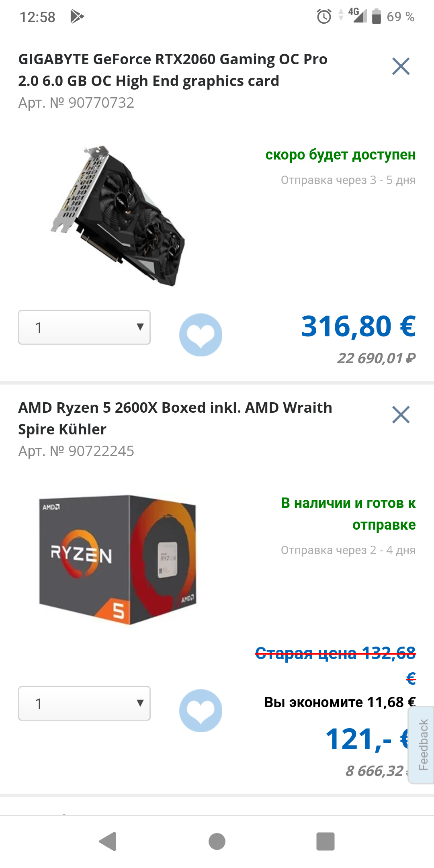
Task: Open the Feedback side tab
Action: tap(422, 745)
